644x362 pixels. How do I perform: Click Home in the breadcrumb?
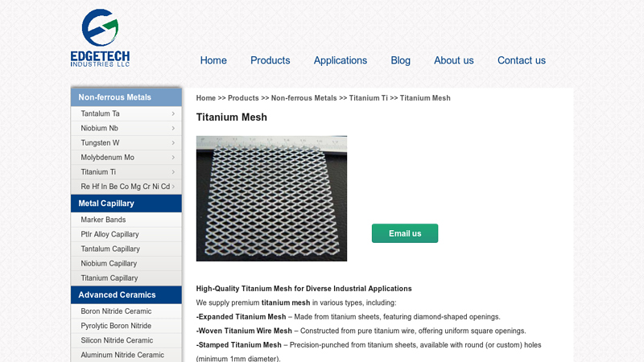pyautogui.click(x=206, y=98)
